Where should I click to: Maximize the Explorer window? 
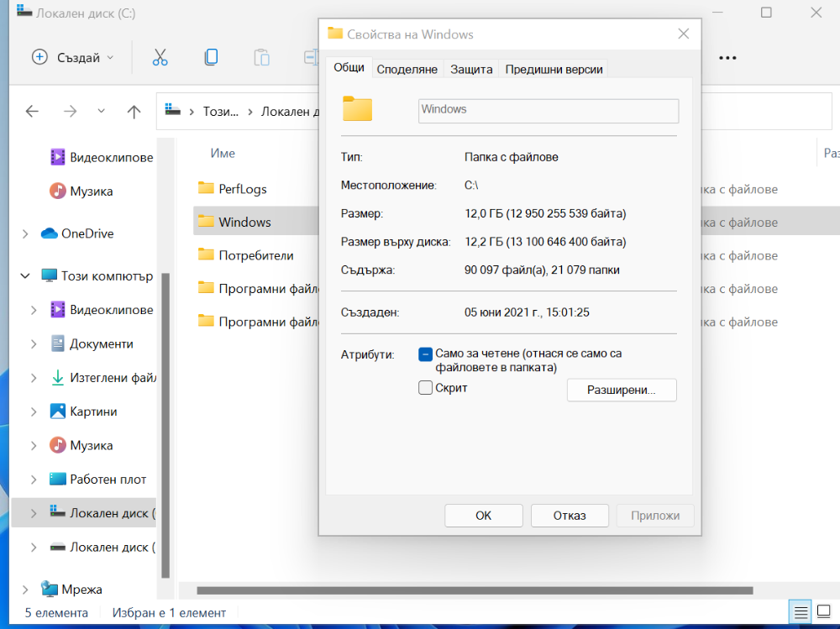coord(766,13)
